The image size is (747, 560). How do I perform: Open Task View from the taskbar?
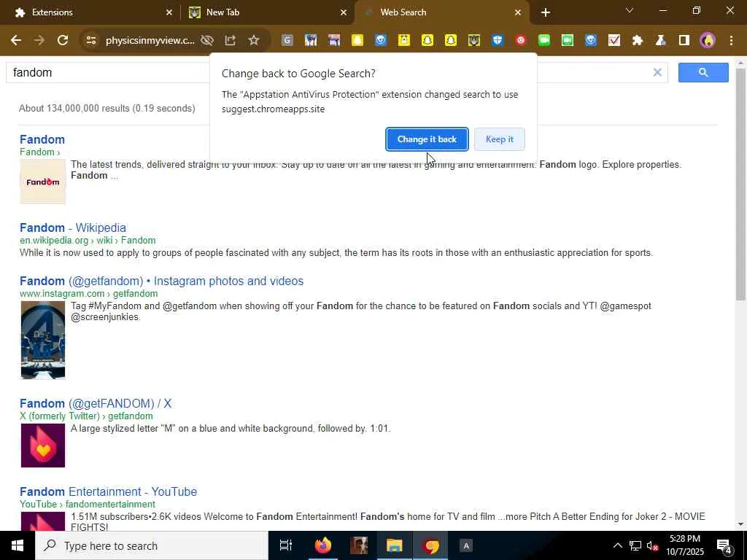[286, 545]
